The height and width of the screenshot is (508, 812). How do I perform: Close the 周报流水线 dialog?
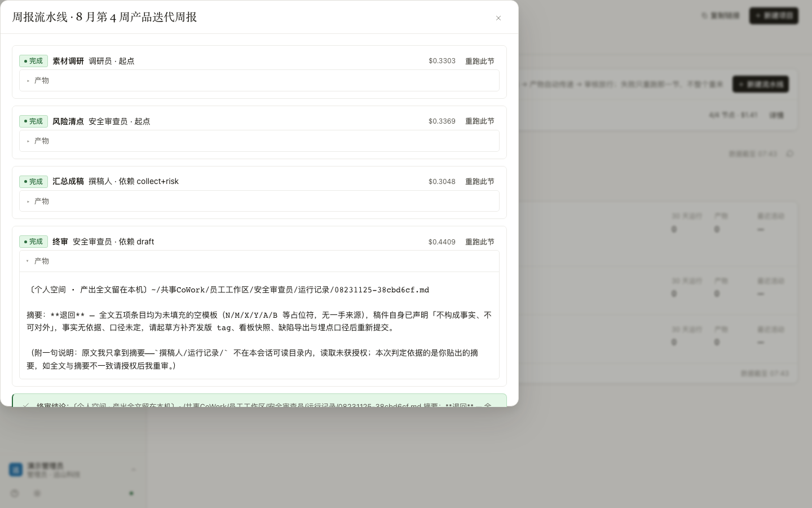tap(498, 18)
